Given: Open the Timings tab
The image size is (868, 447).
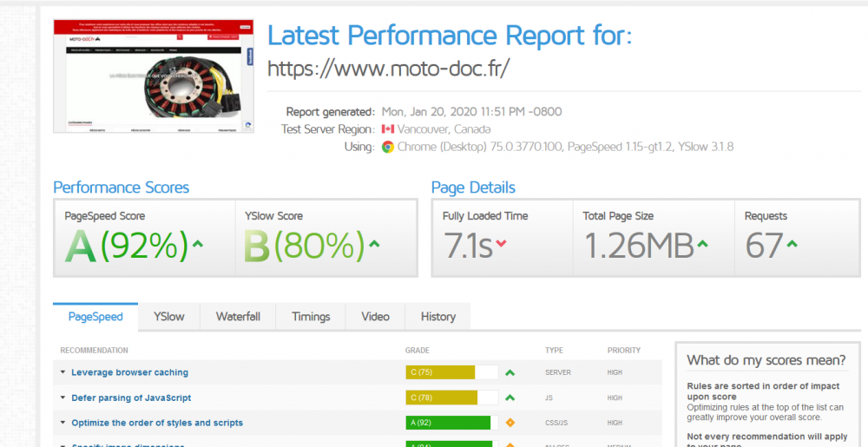Looking at the screenshot, I should pos(311,317).
